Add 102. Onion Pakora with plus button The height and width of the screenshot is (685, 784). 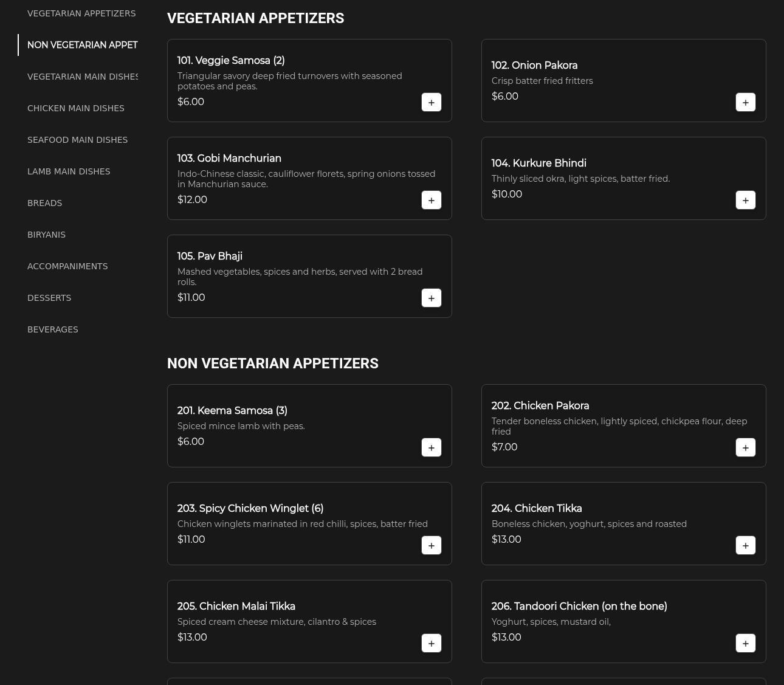746,102
